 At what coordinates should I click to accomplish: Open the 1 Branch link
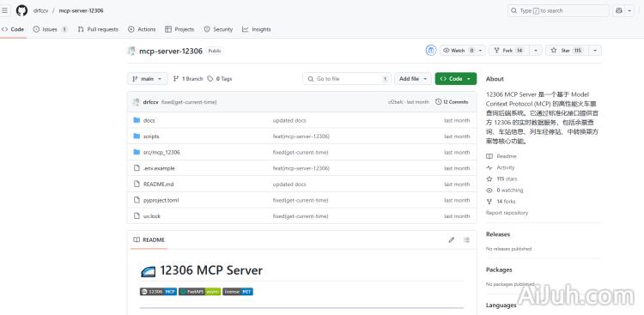[x=188, y=78]
